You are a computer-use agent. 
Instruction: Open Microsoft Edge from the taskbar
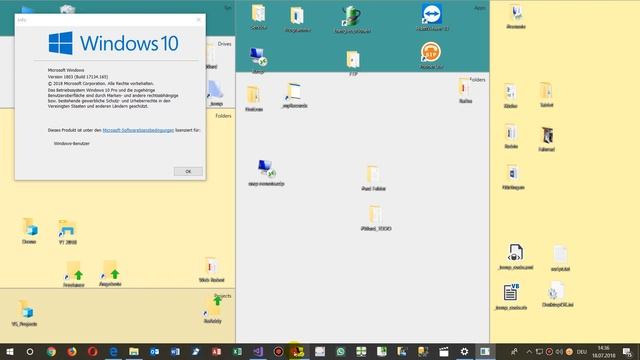113,351
